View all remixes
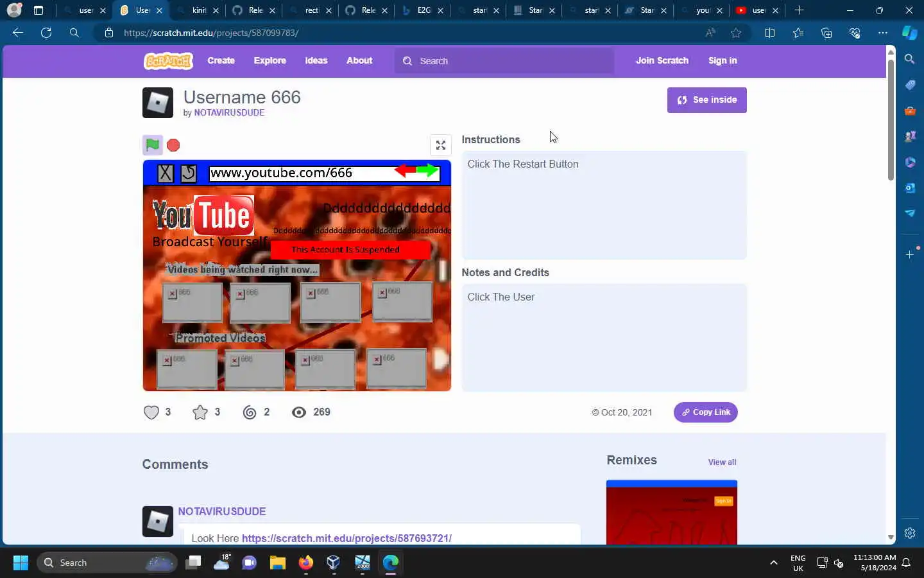The height and width of the screenshot is (578, 924). pyautogui.click(x=722, y=462)
